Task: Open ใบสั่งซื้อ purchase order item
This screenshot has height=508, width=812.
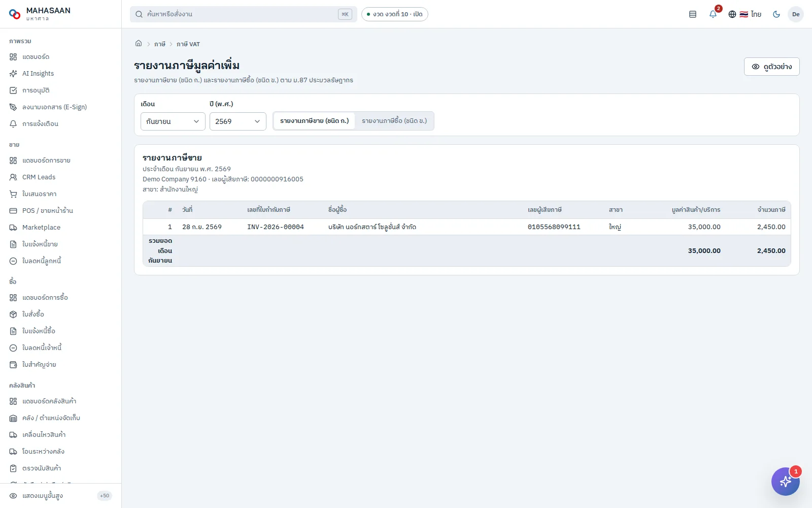Action: (x=61, y=314)
